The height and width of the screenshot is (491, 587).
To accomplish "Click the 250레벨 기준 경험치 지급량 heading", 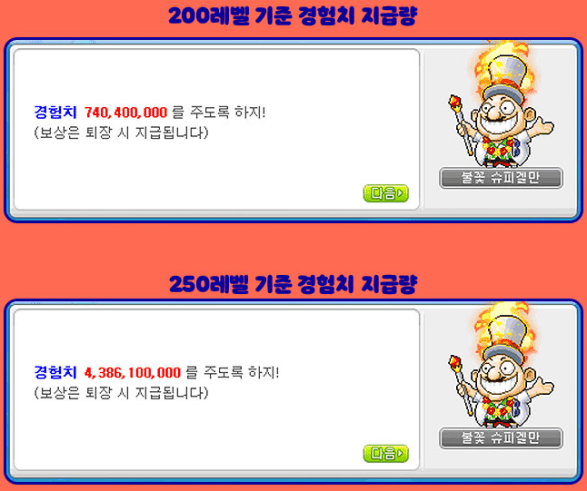I will coord(292,284).
